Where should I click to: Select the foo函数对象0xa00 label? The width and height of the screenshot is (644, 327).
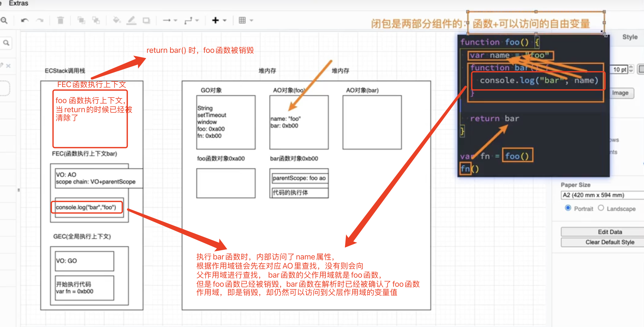pyautogui.click(x=221, y=158)
